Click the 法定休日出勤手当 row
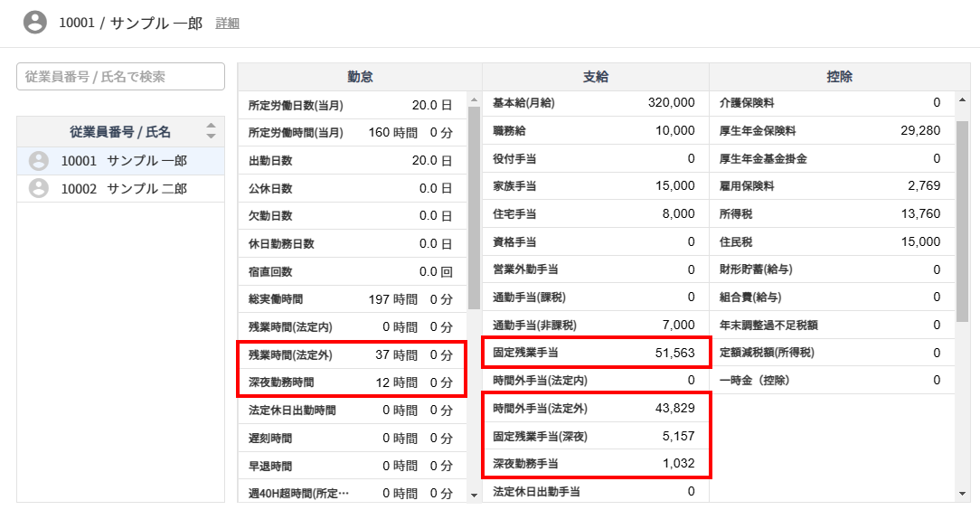The width and height of the screenshot is (980, 510). 596,491
